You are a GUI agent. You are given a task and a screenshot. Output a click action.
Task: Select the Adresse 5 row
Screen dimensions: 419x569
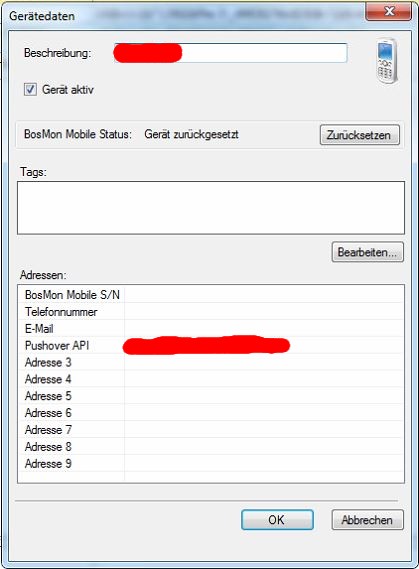211,396
